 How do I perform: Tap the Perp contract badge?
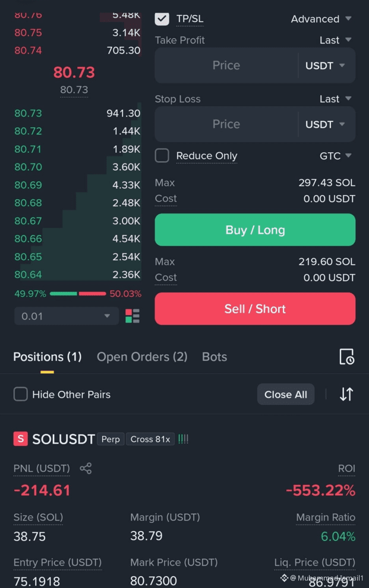[111, 439]
